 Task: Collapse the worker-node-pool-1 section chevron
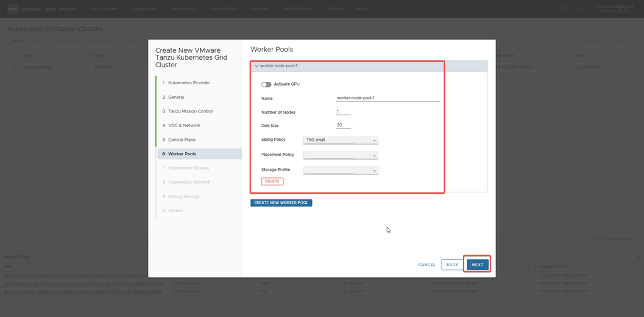(x=257, y=65)
